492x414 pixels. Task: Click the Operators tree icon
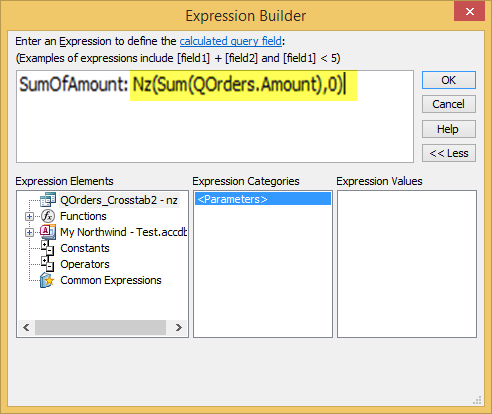[47, 264]
